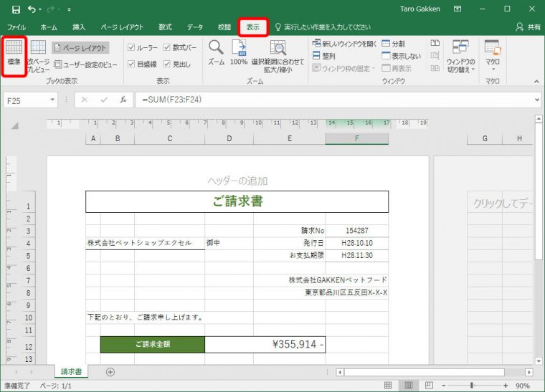Open the Review (校閲) tab

[x=224, y=27]
